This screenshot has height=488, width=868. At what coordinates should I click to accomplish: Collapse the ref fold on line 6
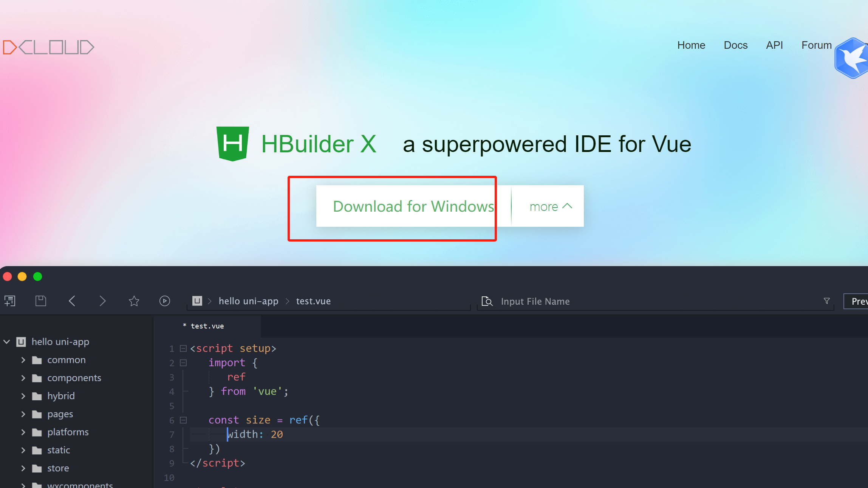click(x=183, y=420)
